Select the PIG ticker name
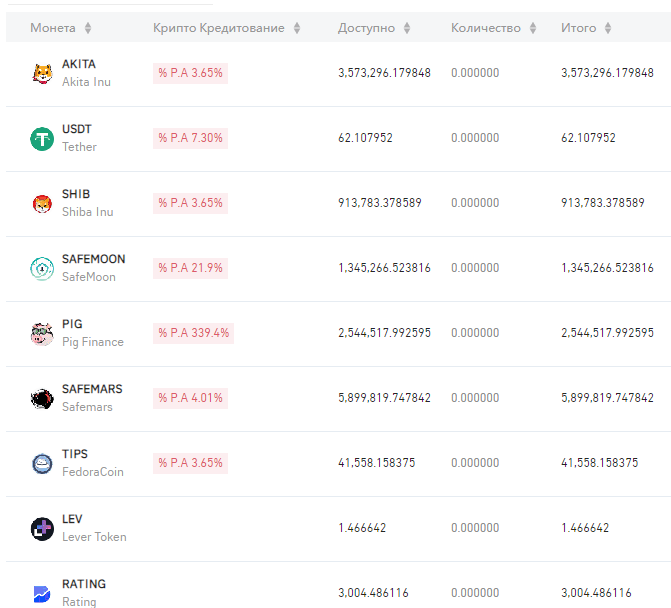671x608 pixels. (72, 324)
